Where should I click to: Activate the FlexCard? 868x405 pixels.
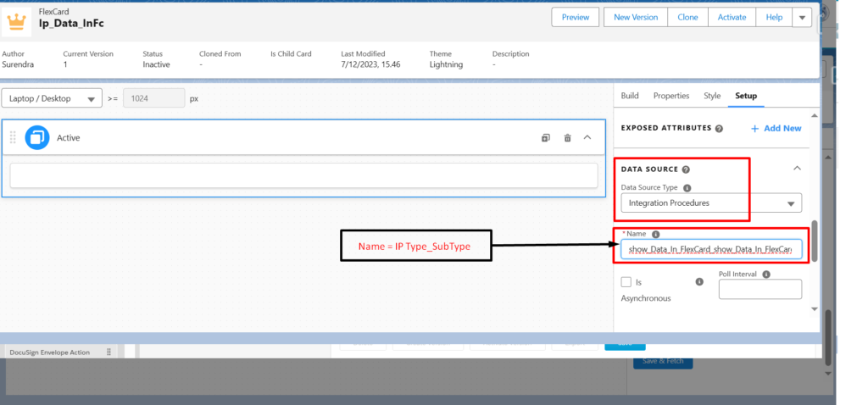732,17
